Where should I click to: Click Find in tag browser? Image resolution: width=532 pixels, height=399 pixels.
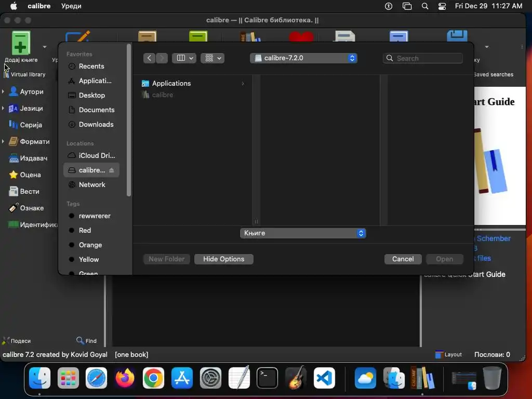87,341
